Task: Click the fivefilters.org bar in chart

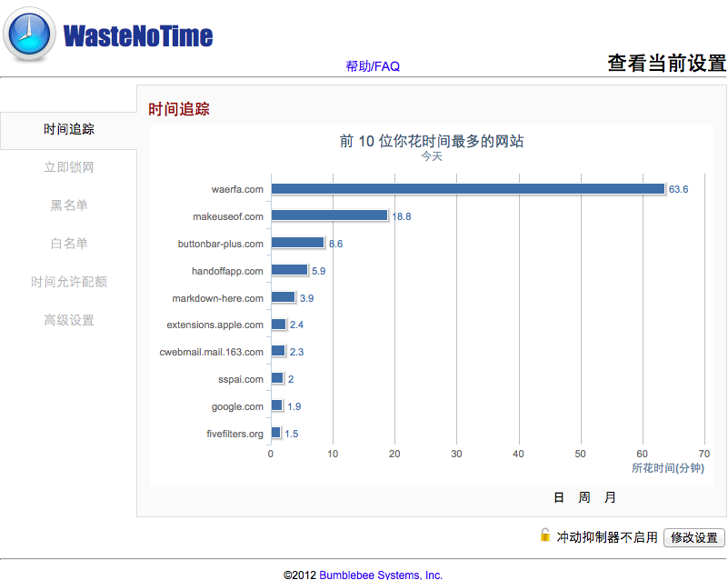Action: click(276, 433)
